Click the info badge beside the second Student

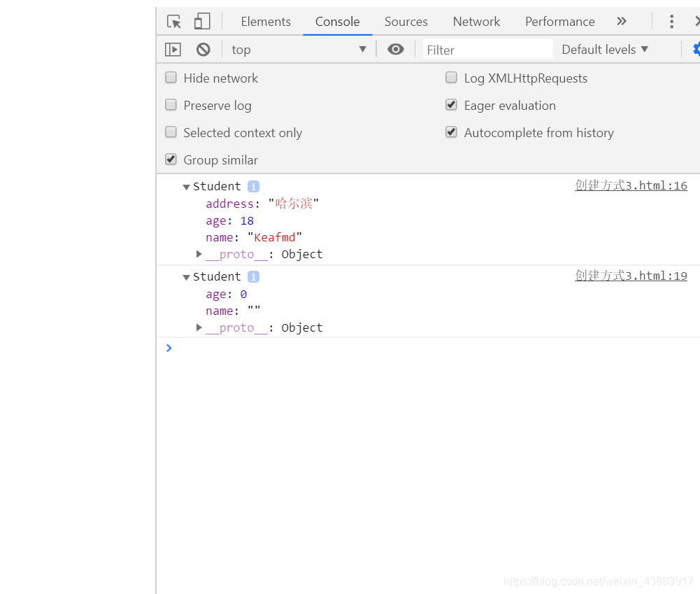coord(254,277)
